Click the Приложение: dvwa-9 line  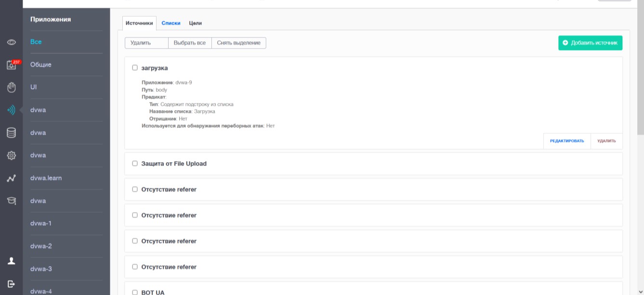pyautogui.click(x=167, y=83)
